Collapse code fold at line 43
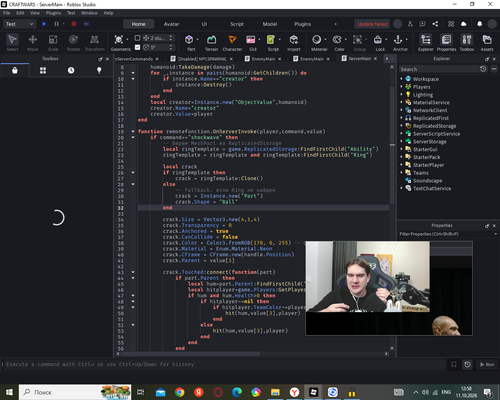500x400 pixels. pyautogui.click(x=133, y=272)
